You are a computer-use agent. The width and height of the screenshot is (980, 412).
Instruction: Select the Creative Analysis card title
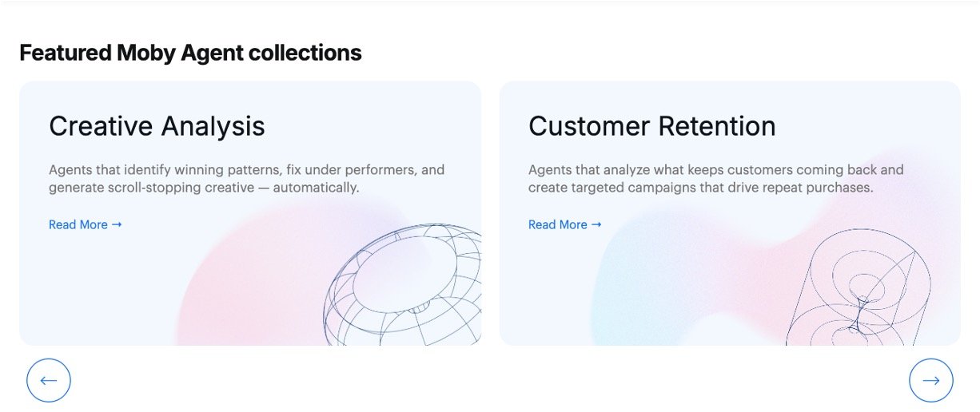coord(157,126)
